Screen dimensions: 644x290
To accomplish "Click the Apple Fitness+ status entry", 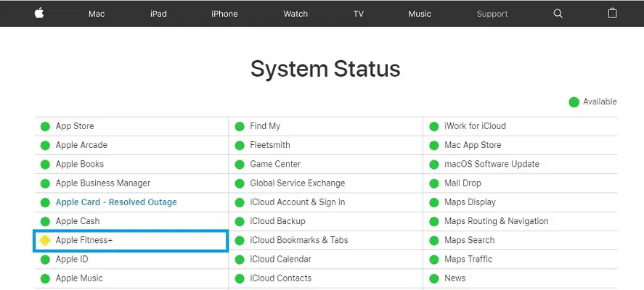I will pos(84,240).
